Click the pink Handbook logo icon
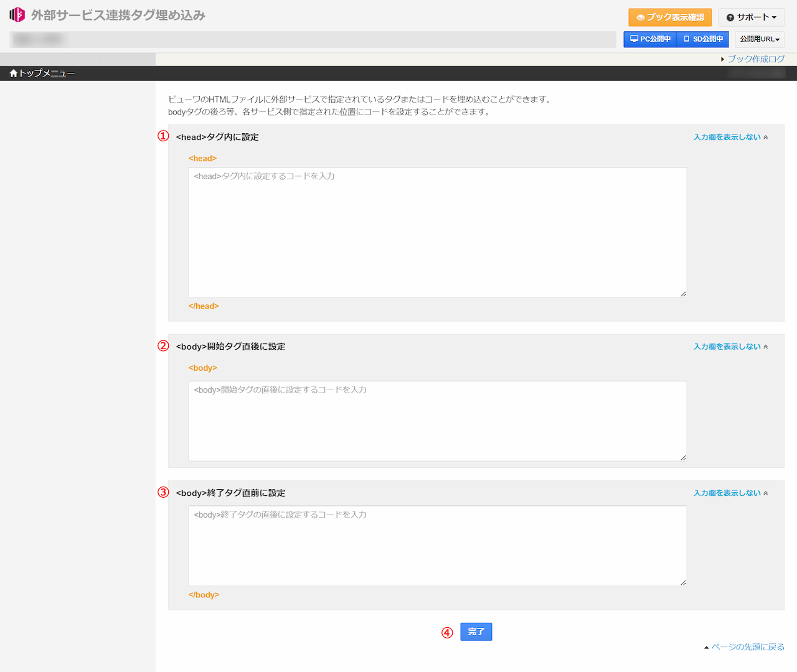The height and width of the screenshot is (672, 797). [x=17, y=14]
